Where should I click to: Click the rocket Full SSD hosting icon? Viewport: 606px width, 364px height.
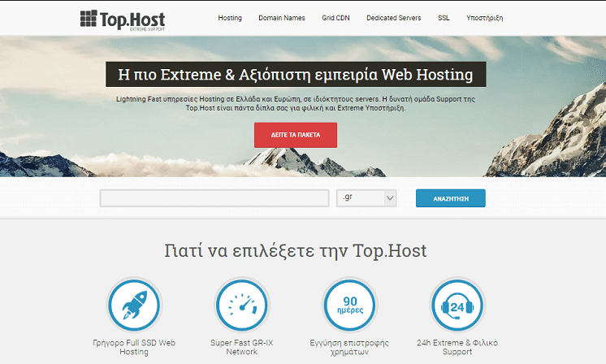coord(134,305)
